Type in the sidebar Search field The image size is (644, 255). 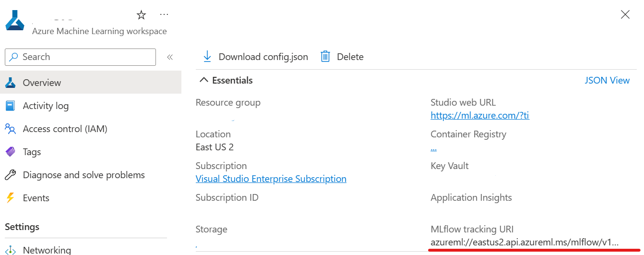tap(86, 57)
